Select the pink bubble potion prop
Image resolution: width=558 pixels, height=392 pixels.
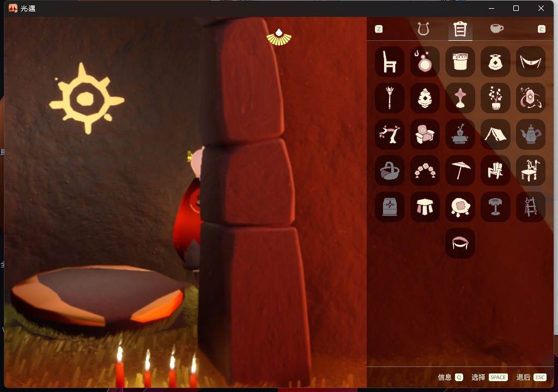tap(425, 62)
